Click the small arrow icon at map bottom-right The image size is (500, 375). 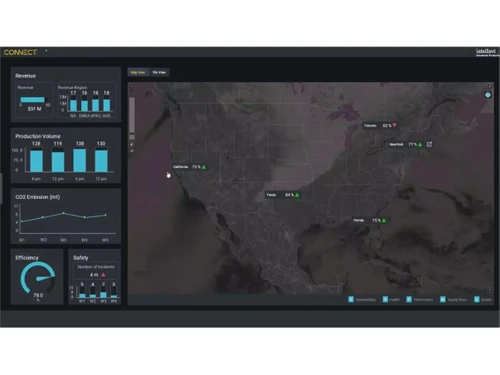pyautogui.click(x=490, y=290)
